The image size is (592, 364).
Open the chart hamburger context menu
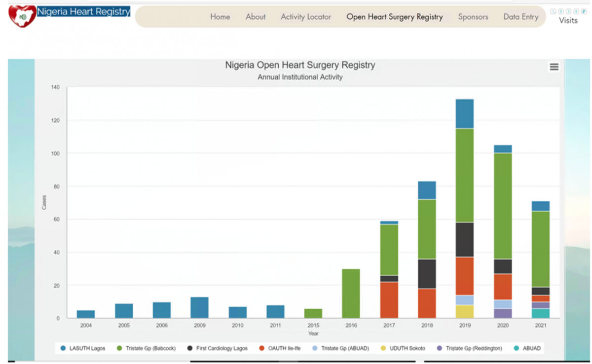pos(554,67)
